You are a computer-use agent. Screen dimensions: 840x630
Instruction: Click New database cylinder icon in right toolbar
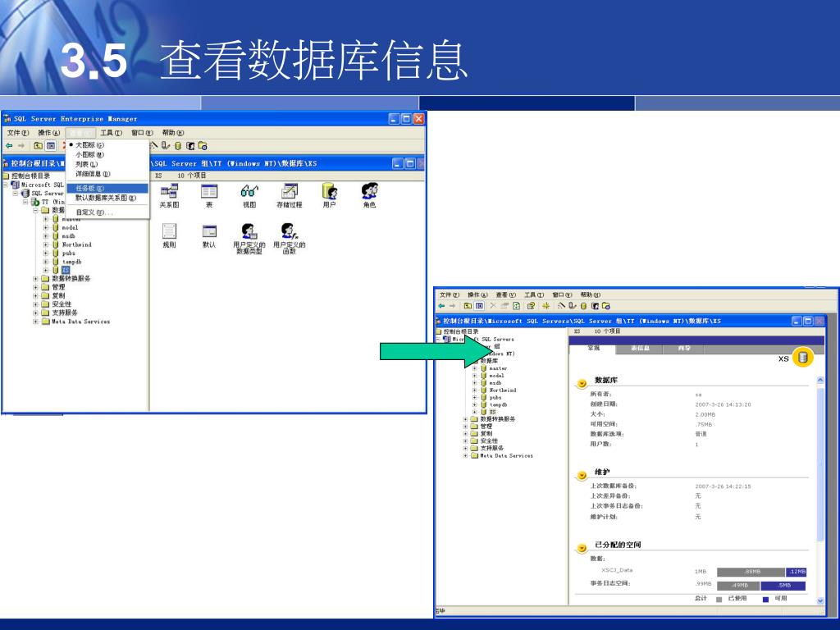(x=583, y=306)
